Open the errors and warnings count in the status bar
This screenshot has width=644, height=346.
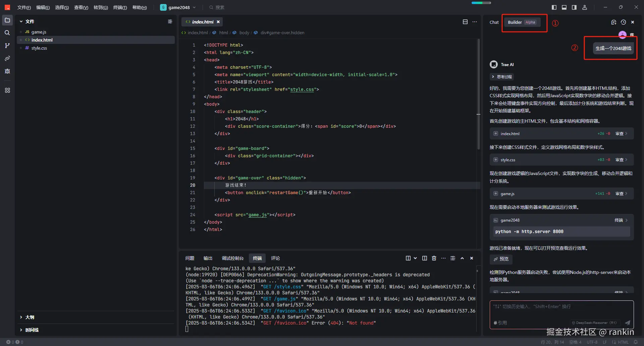tap(15, 342)
